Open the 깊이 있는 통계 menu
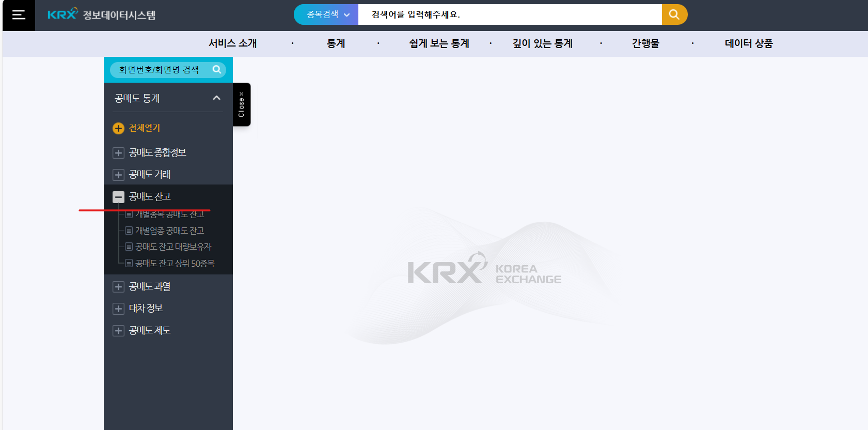The image size is (868, 430). click(542, 43)
